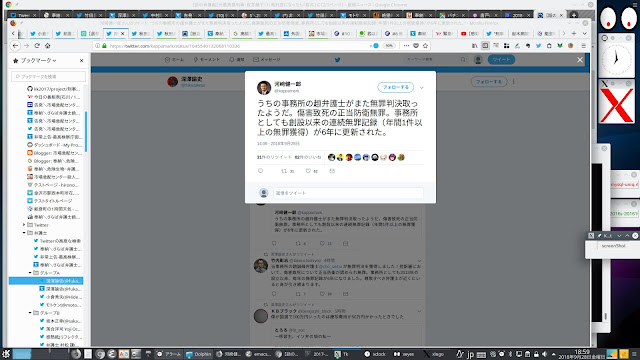Viewport: 640px width, 360px height.
Task: Click the Home tab in Twitter header
Action: pyautogui.click(x=174, y=60)
